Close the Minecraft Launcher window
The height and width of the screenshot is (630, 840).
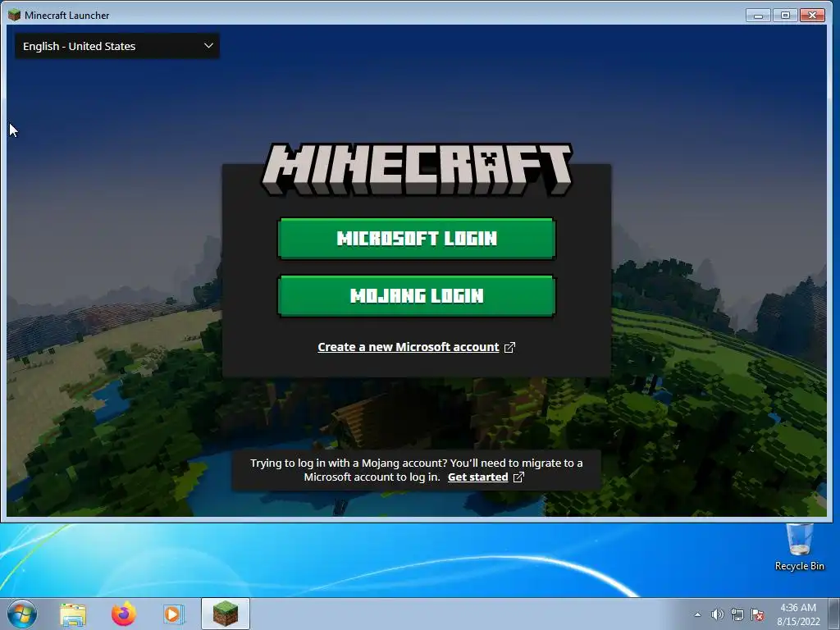pyautogui.click(x=812, y=15)
